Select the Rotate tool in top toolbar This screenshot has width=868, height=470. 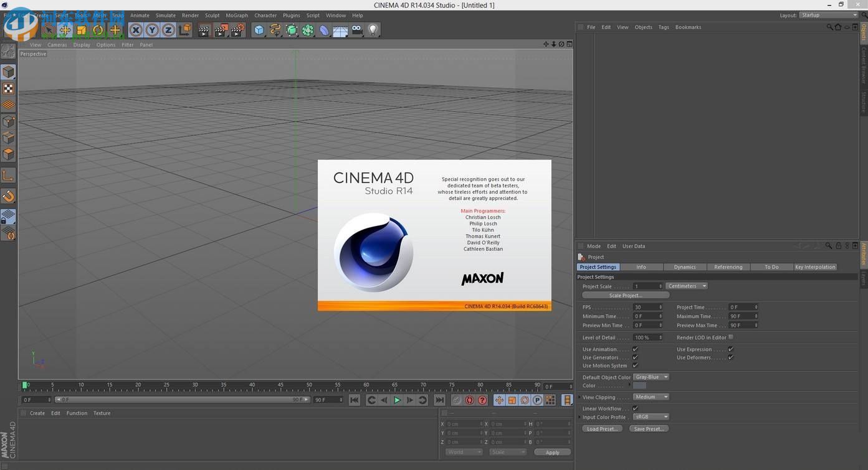(x=98, y=30)
